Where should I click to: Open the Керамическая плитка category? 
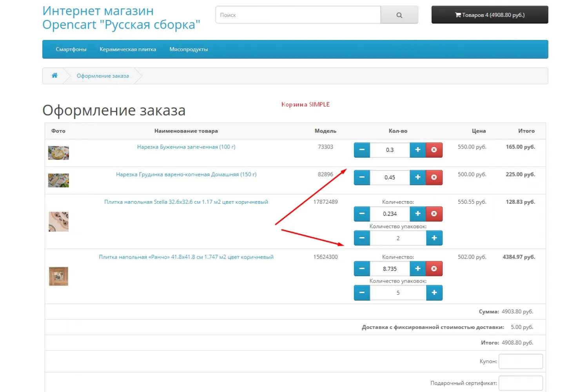[x=128, y=49]
